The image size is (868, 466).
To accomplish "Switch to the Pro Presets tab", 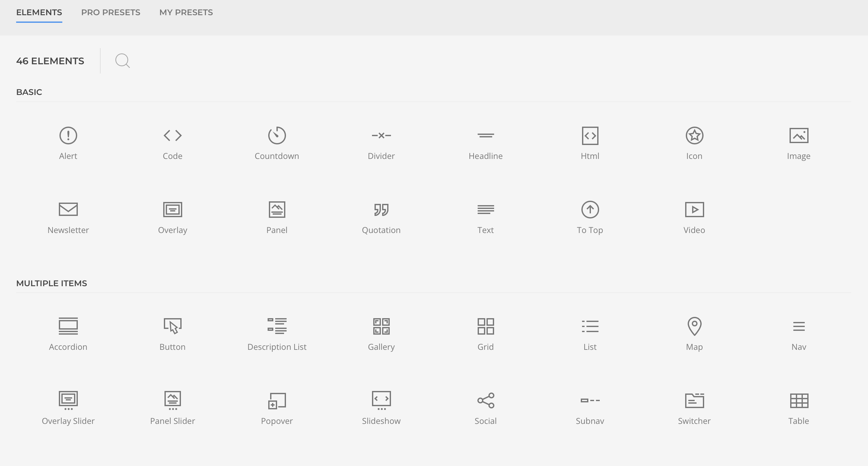I will coord(110,12).
